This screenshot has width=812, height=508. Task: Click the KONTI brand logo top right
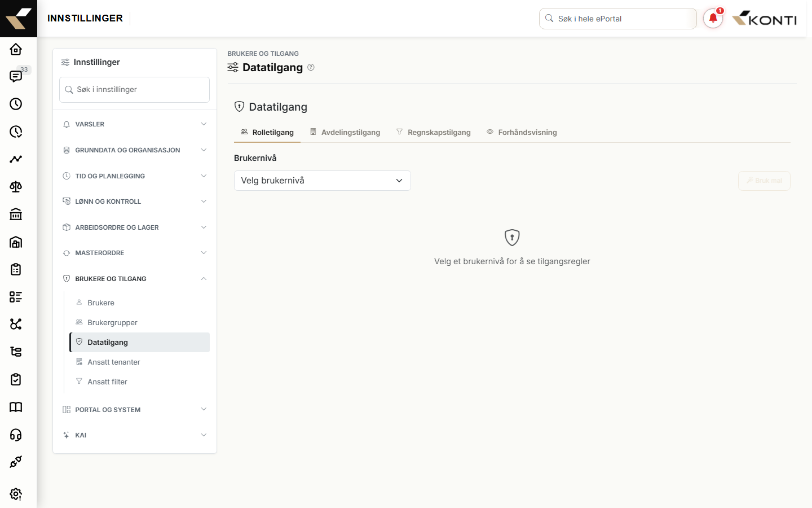click(x=764, y=19)
